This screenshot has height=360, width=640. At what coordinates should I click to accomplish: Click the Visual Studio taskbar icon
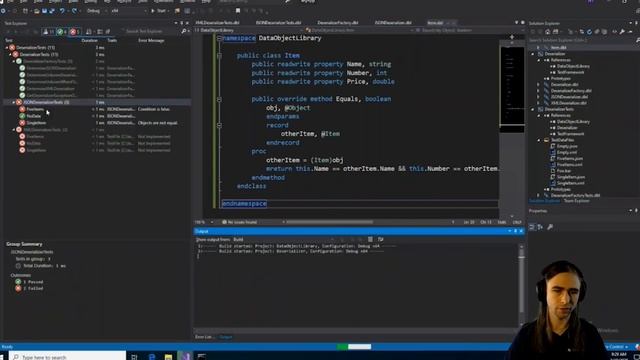[x=185, y=356]
